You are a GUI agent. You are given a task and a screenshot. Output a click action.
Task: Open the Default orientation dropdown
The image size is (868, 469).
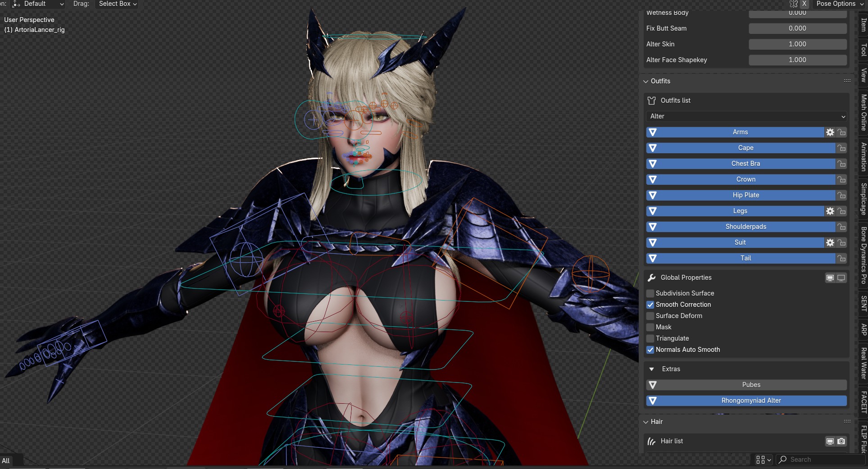(38, 4)
